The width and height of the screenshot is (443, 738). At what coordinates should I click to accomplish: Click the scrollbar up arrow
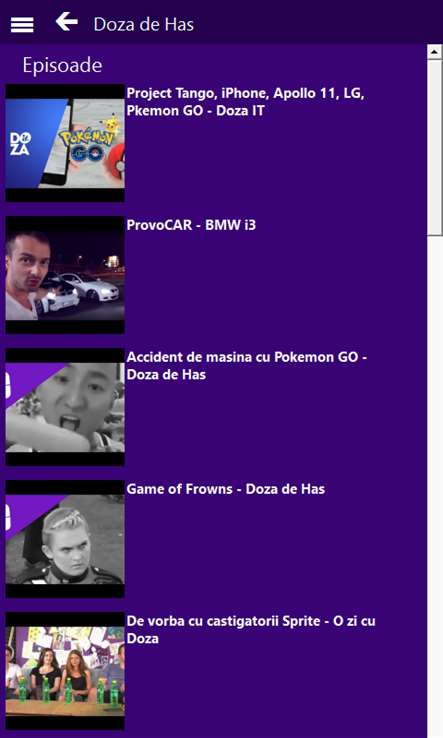click(435, 51)
